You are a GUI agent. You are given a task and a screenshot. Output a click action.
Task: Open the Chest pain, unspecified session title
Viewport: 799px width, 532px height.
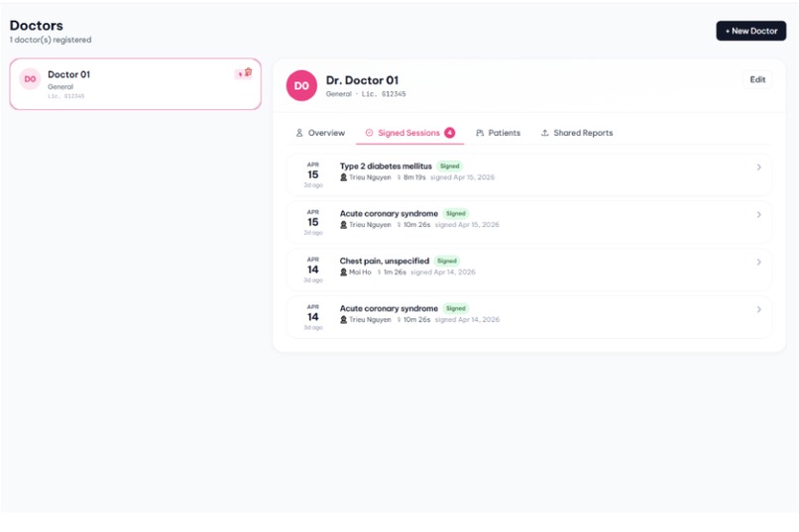tap(385, 262)
